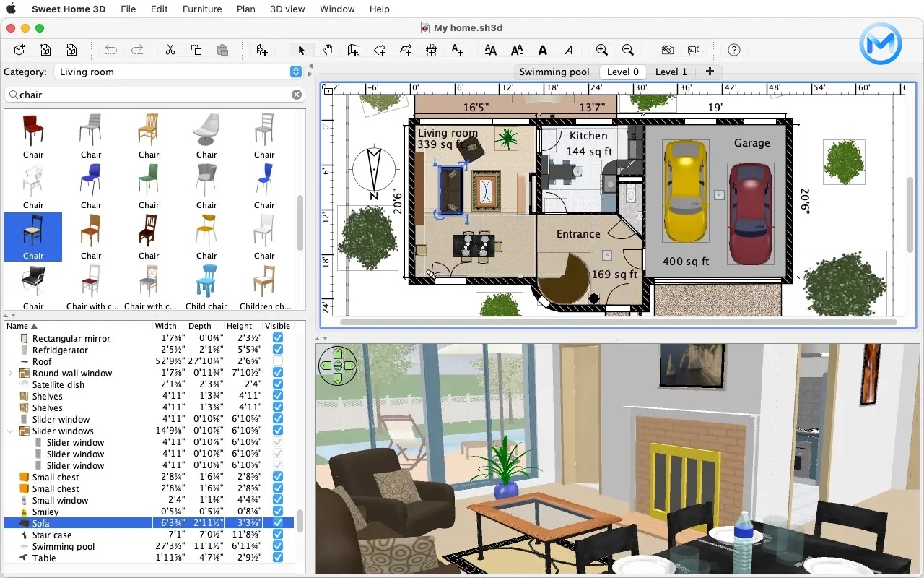Click the plus button to add a level
Screen dimensions: 924x578
pyautogui.click(x=709, y=72)
